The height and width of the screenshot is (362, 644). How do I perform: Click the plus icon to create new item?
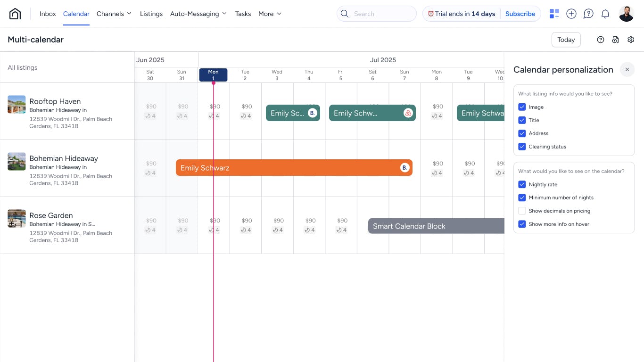(571, 14)
